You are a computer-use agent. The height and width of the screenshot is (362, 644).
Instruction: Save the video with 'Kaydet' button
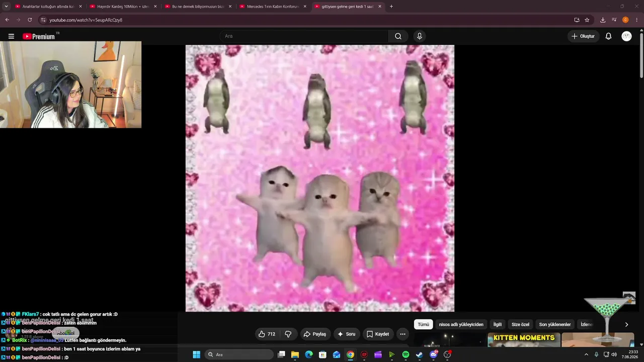(x=377, y=334)
